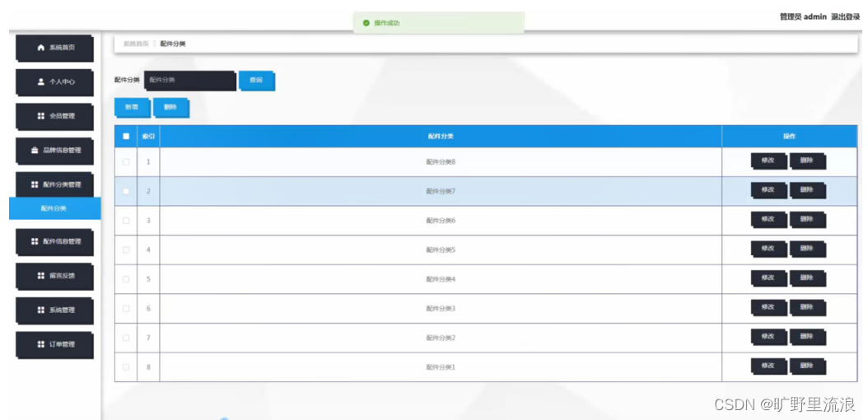The width and height of the screenshot is (868, 420).
Task: Click 删除 for row 配件分类2
Action: tap(808, 337)
